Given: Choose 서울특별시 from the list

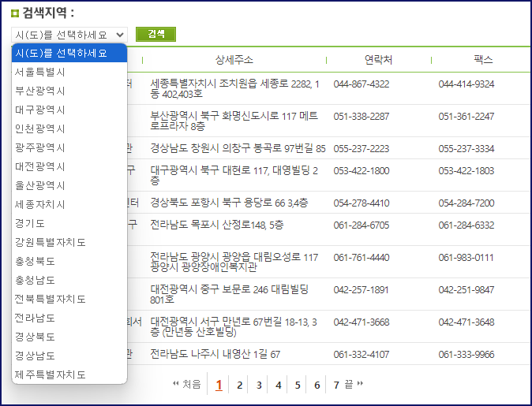Looking at the screenshot, I should tap(69, 72).
